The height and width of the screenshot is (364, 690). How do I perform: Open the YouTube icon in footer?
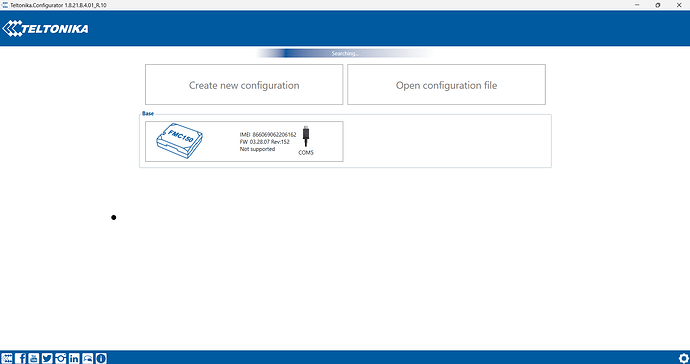pos(33,358)
